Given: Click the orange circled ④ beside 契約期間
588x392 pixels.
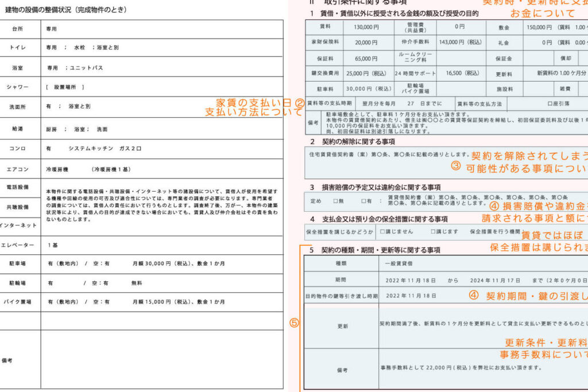Looking at the screenshot, I should [x=473, y=296].
